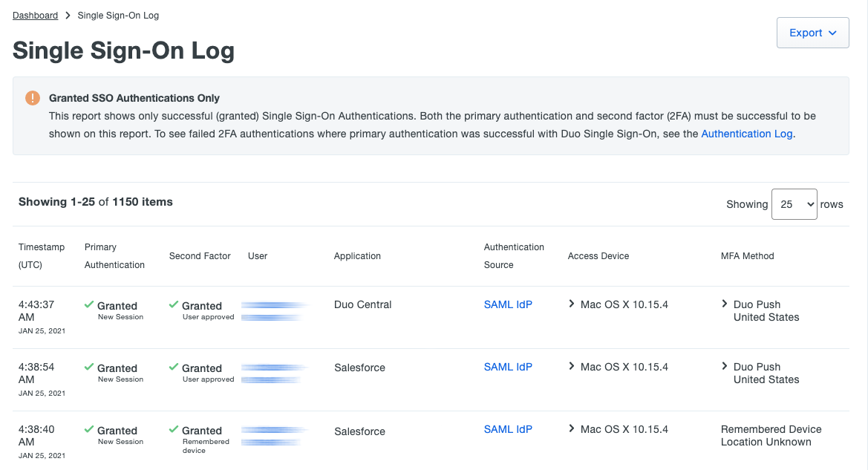The height and width of the screenshot is (470, 868).
Task: Expand Duo Push details for the Duo Central entry
Action: [x=725, y=304]
